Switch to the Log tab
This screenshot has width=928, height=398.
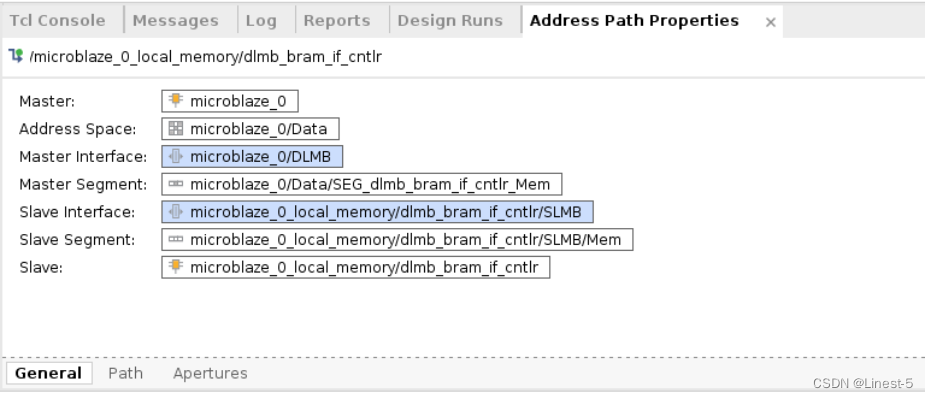pos(261,21)
